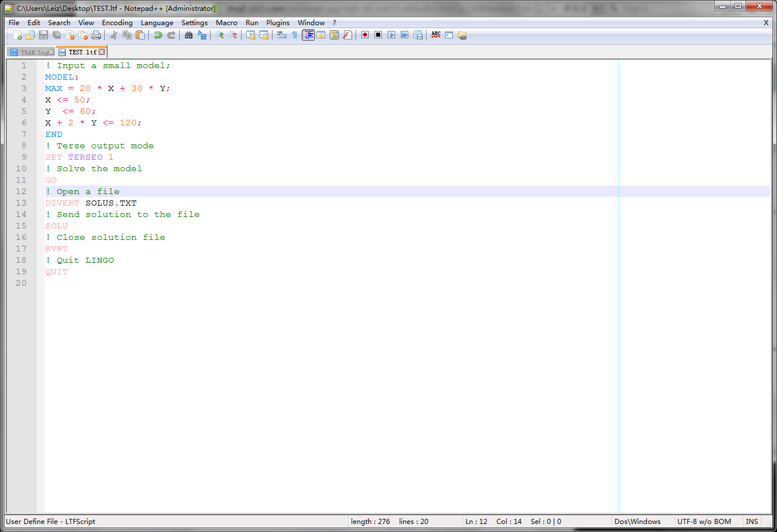
Task: Open the Plugins menu
Action: coord(278,23)
